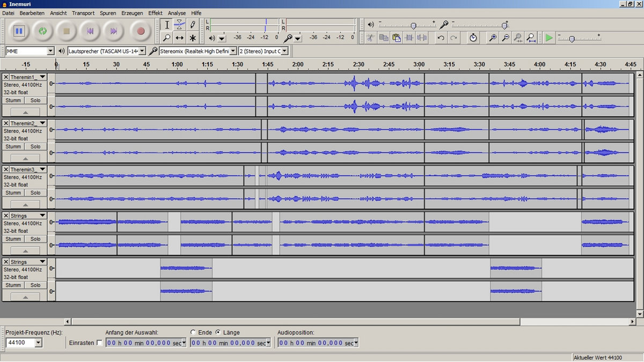The height and width of the screenshot is (362, 644).
Task: Fit project in window zoom icon
Action: point(531,38)
